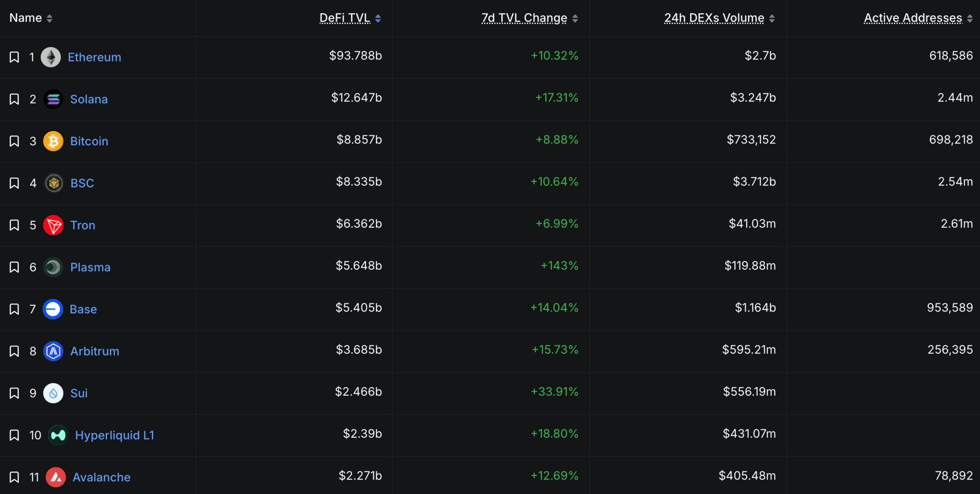
Task: Click Ethereum's $93.788b TVL value
Action: pos(356,56)
